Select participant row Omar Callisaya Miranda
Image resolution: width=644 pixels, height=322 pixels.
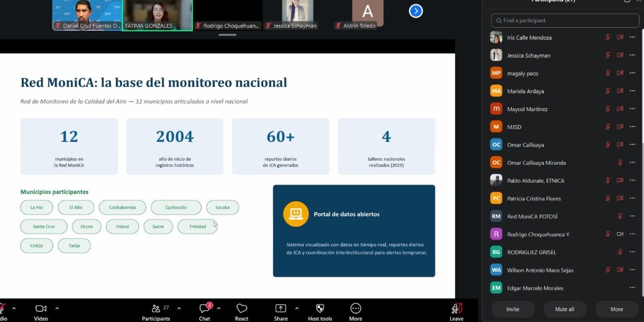(563, 162)
